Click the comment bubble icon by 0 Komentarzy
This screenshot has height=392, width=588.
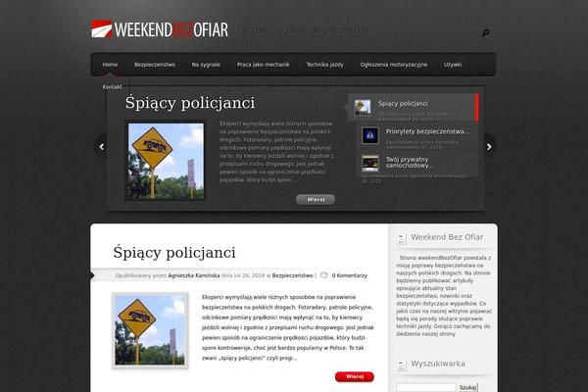[324, 275]
